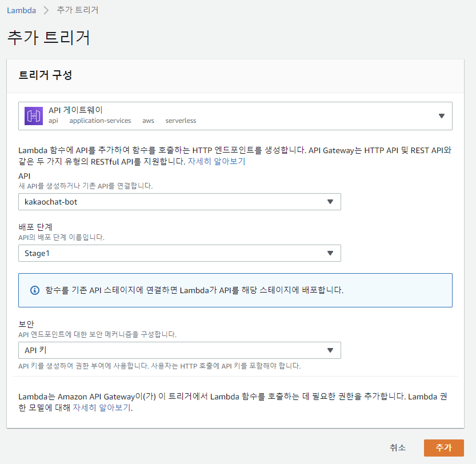Click the 추가 트리거 breadcrumb text
Screen dimensions: 476x464
(78, 10)
